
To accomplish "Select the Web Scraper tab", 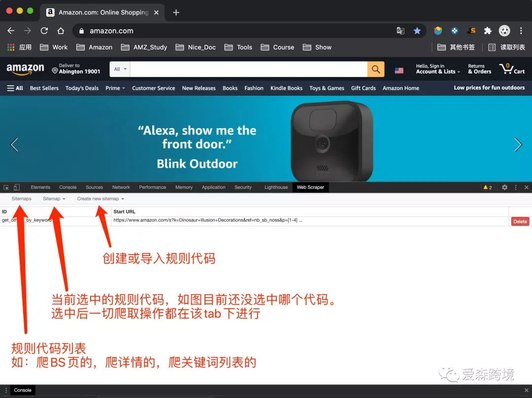I will (x=310, y=187).
